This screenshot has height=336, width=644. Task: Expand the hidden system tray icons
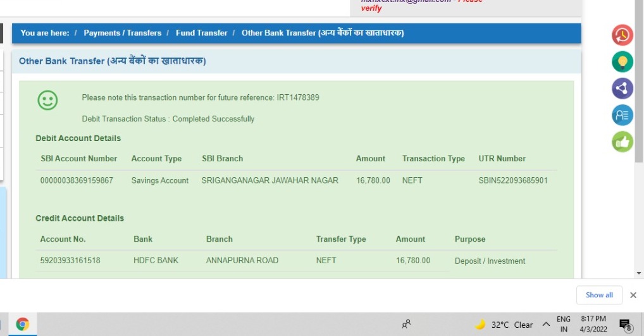click(x=546, y=325)
